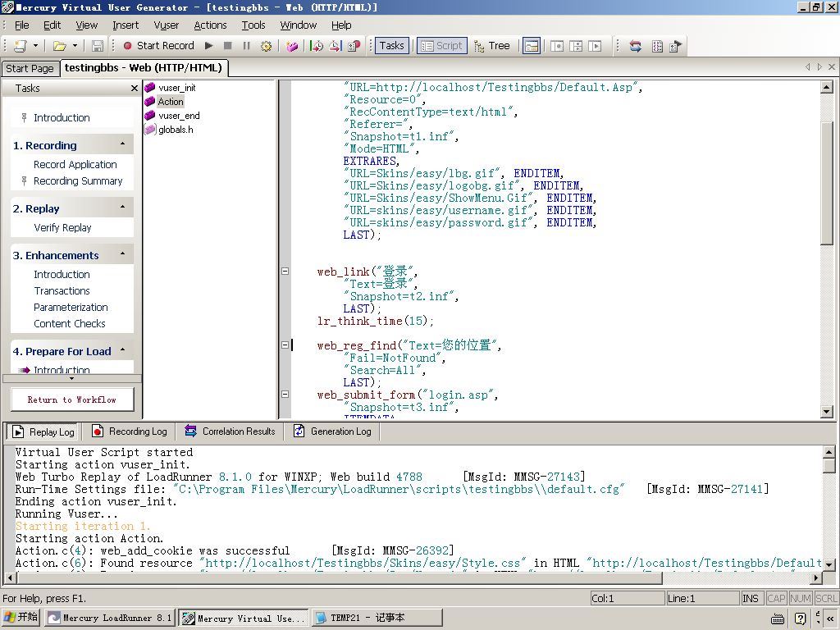The width and height of the screenshot is (840, 630).
Task: Switch to Replay Log tab
Action: pyautogui.click(x=43, y=431)
